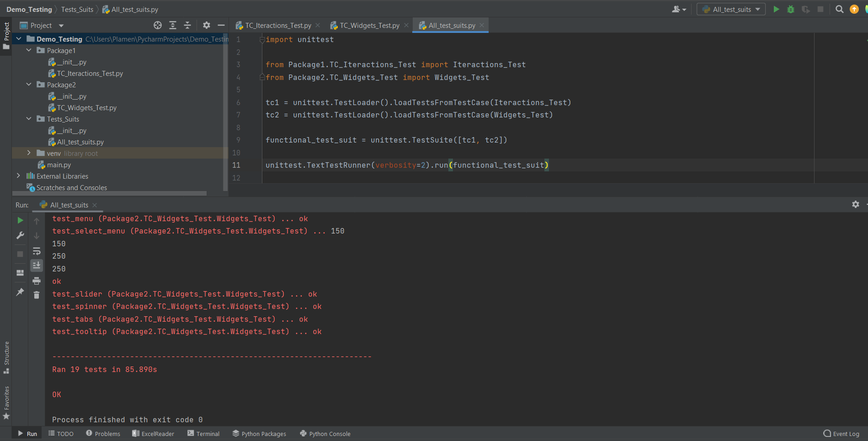
Task: Select opened file with the crosshair locate icon
Action: 157,25
